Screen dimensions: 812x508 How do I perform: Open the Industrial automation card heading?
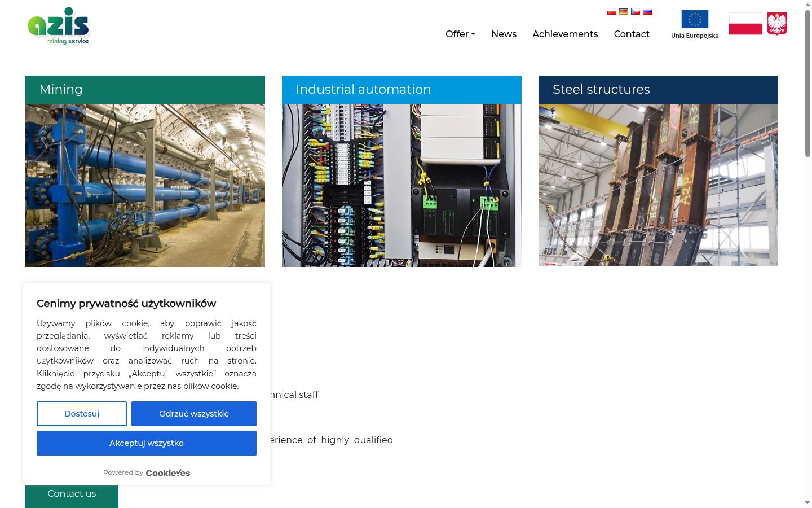tap(401, 90)
